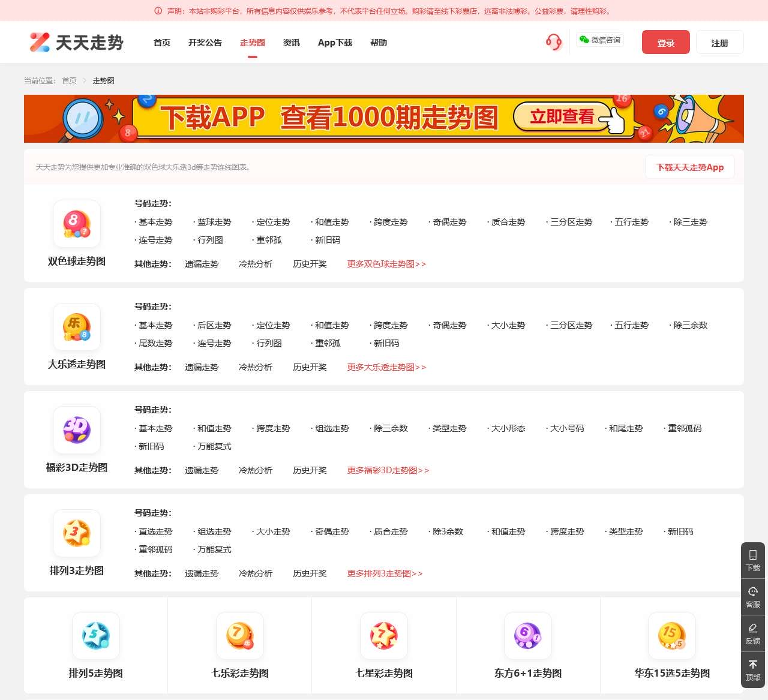768x700 pixels.
Task: Click the 排列3走势图 title text
Action: point(77,570)
